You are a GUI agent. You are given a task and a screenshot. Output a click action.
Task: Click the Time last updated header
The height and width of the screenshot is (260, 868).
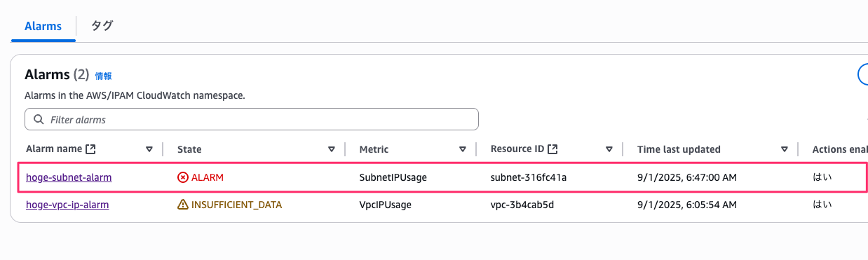tap(679, 149)
